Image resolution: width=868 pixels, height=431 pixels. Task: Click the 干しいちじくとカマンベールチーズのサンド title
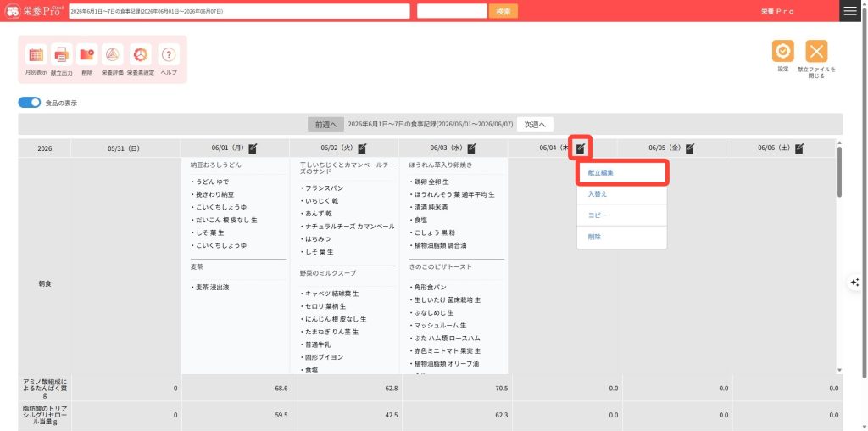pos(347,168)
